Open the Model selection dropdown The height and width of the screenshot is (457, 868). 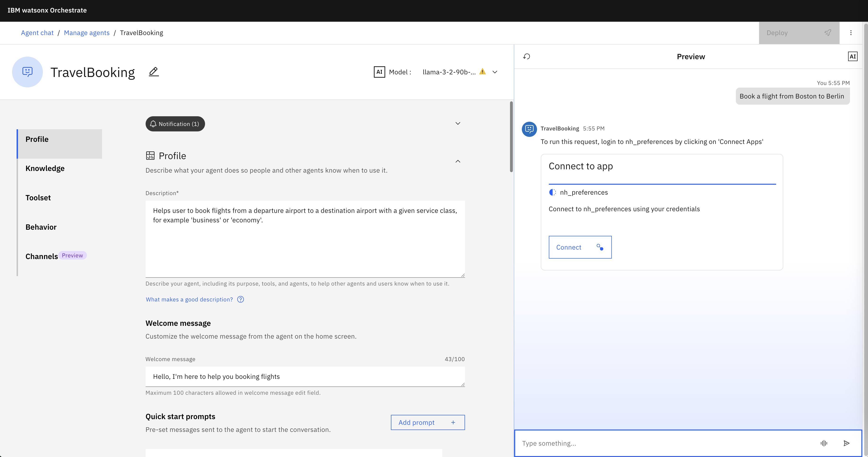[x=495, y=72]
